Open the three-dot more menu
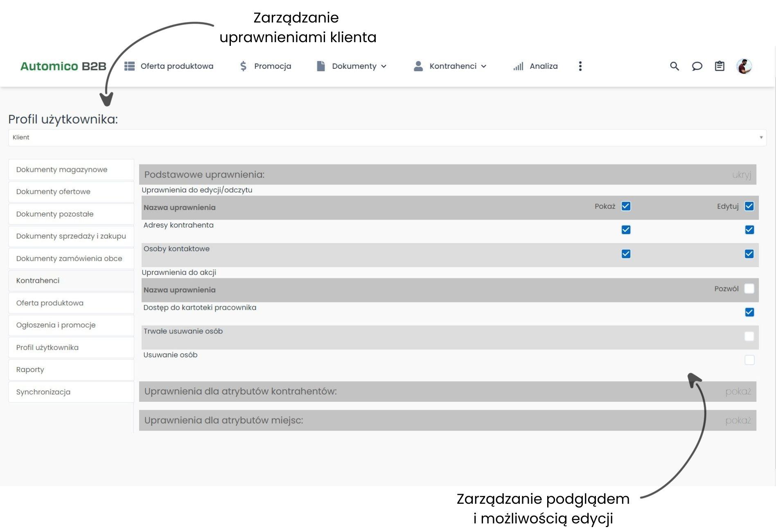Screen dimensions: 776x532 click(580, 66)
